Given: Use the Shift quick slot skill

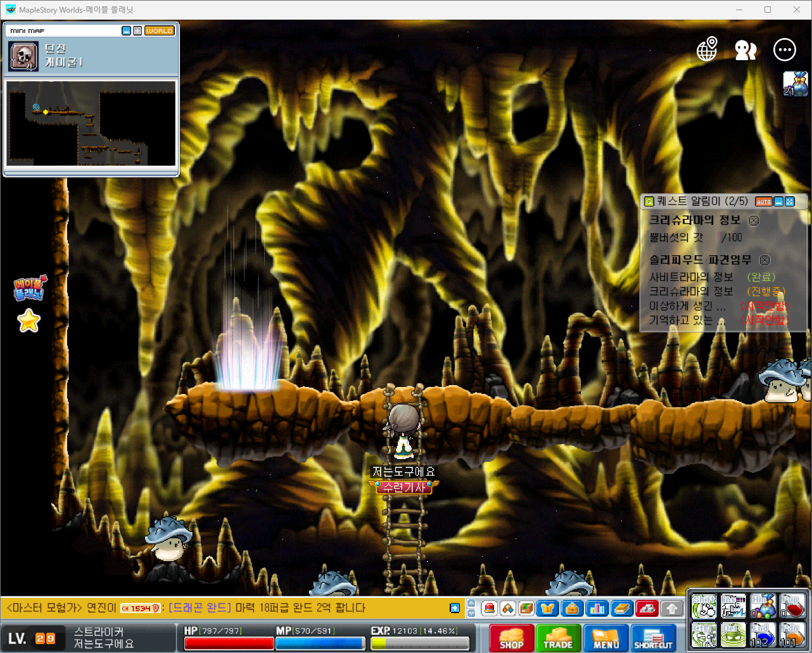Looking at the screenshot, I should click(704, 606).
